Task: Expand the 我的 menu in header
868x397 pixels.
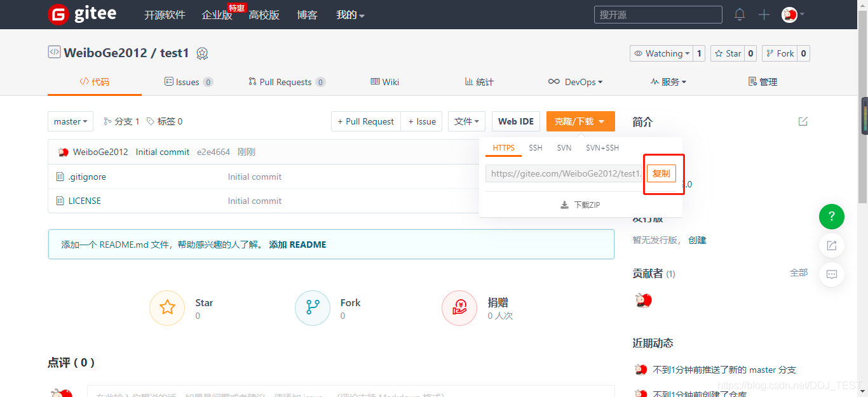Action: coord(350,15)
